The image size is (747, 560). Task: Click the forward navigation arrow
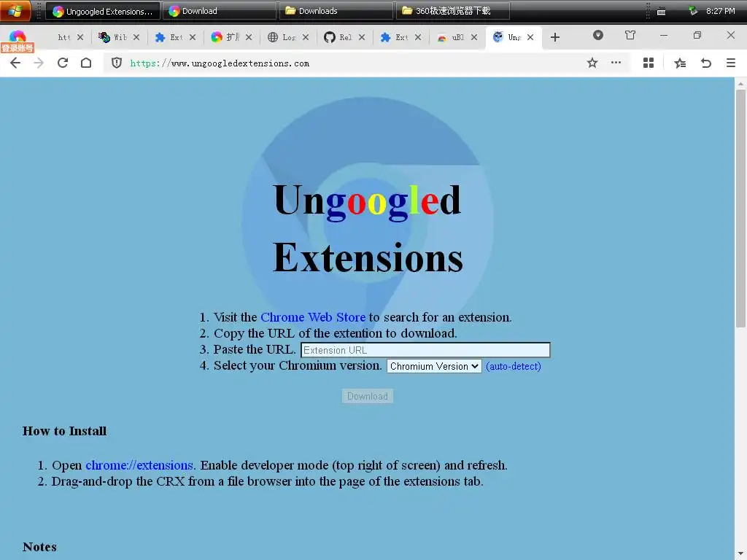click(x=39, y=63)
